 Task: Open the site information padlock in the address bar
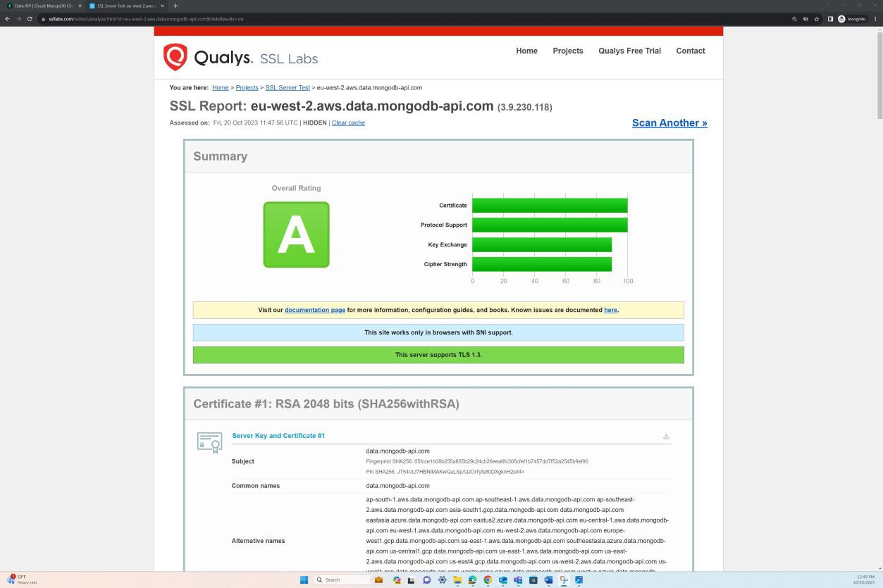pyautogui.click(x=44, y=19)
